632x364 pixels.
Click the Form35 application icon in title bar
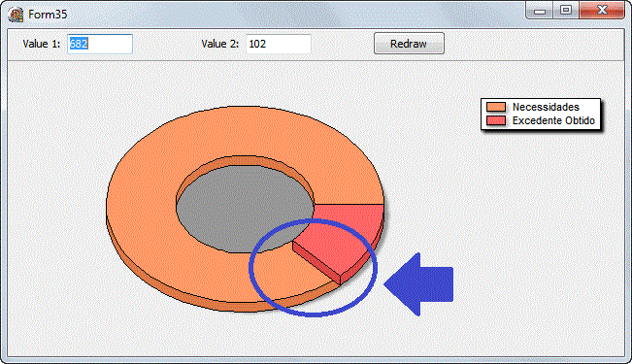(16, 15)
